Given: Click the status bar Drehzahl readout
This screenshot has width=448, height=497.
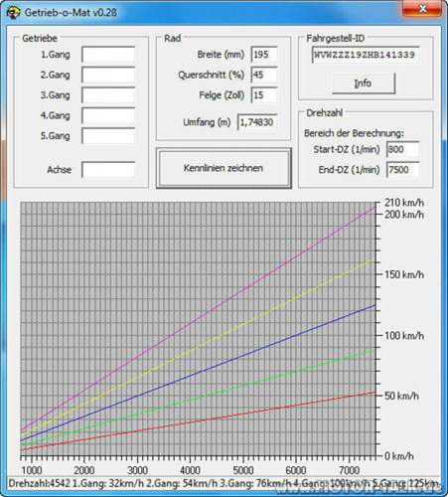Looking at the screenshot, I should (x=39, y=483).
